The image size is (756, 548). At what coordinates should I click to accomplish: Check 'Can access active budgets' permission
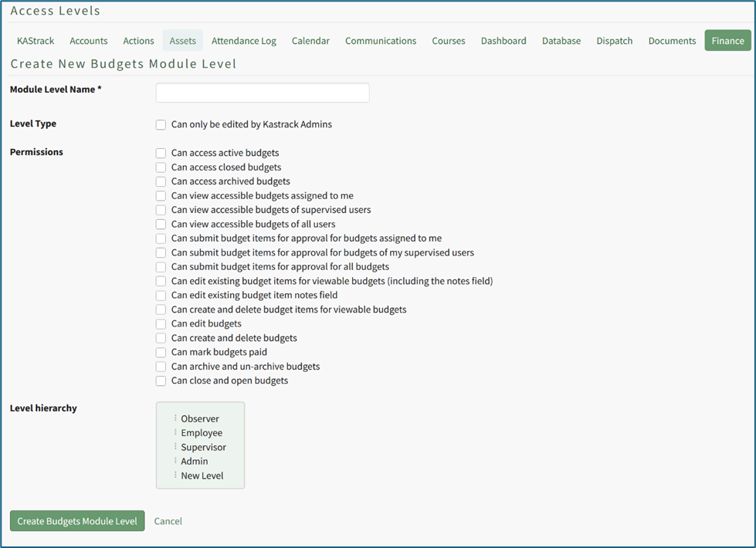[161, 153]
